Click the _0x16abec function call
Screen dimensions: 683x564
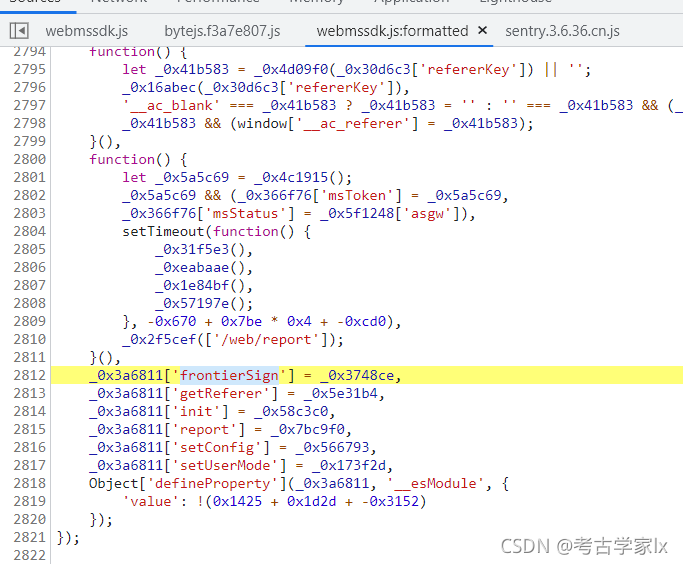[x=159, y=87]
